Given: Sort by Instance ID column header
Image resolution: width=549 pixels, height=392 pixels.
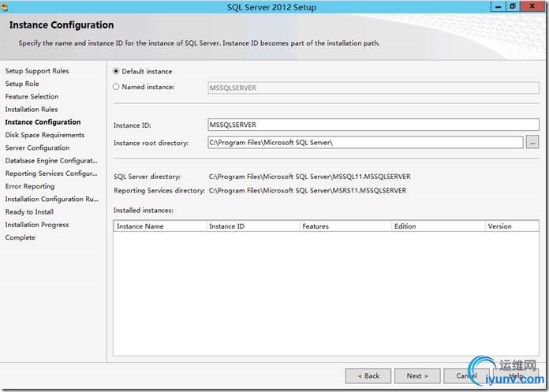Looking at the screenshot, I should point(253,226).
